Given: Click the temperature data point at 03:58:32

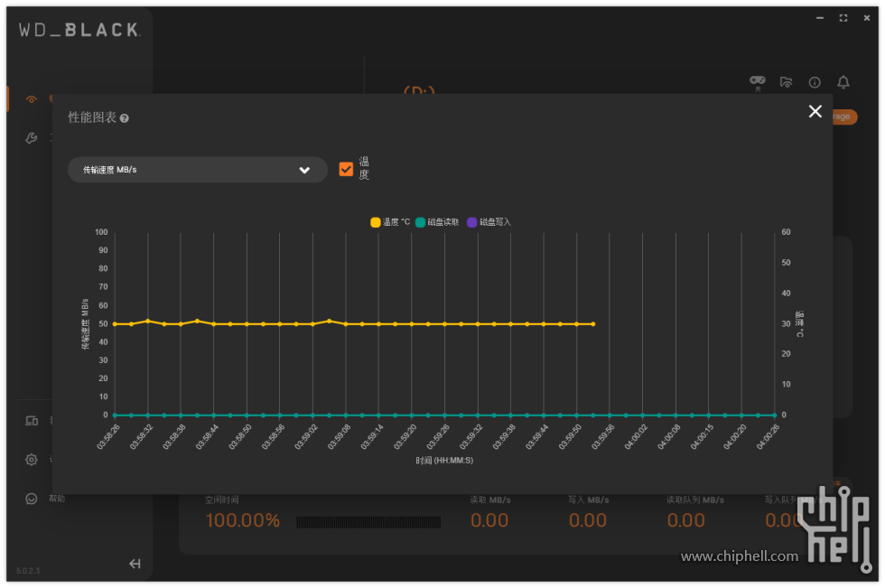Looking at the screenshot, I should tap(148, 321).
